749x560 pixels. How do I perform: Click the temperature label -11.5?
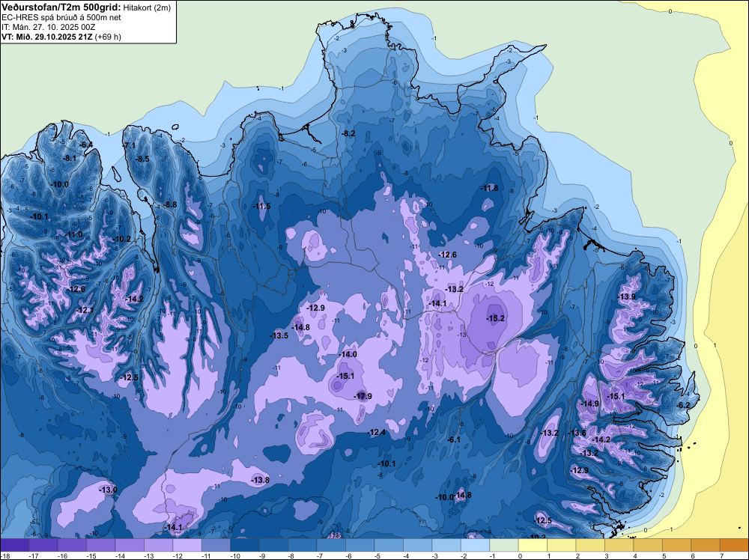click(x=261, y=206)
